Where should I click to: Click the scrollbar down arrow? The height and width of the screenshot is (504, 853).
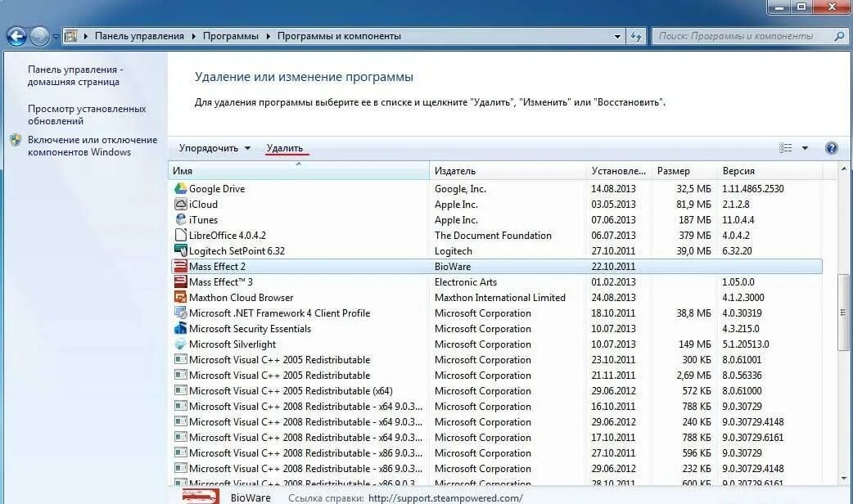point(843,479)
